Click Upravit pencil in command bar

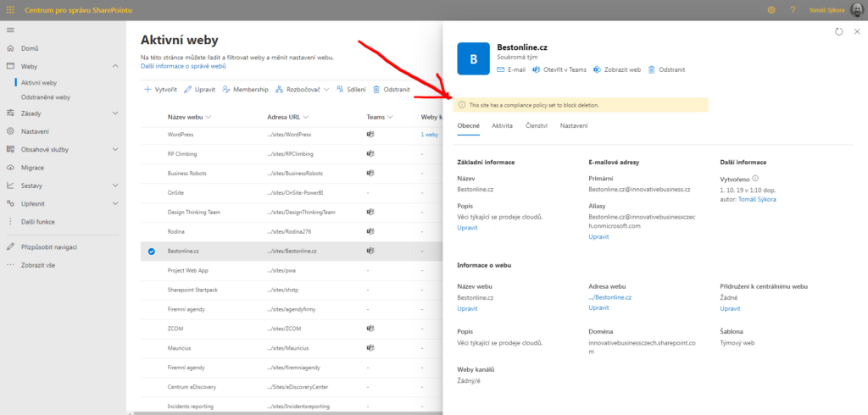click(199, 90)
